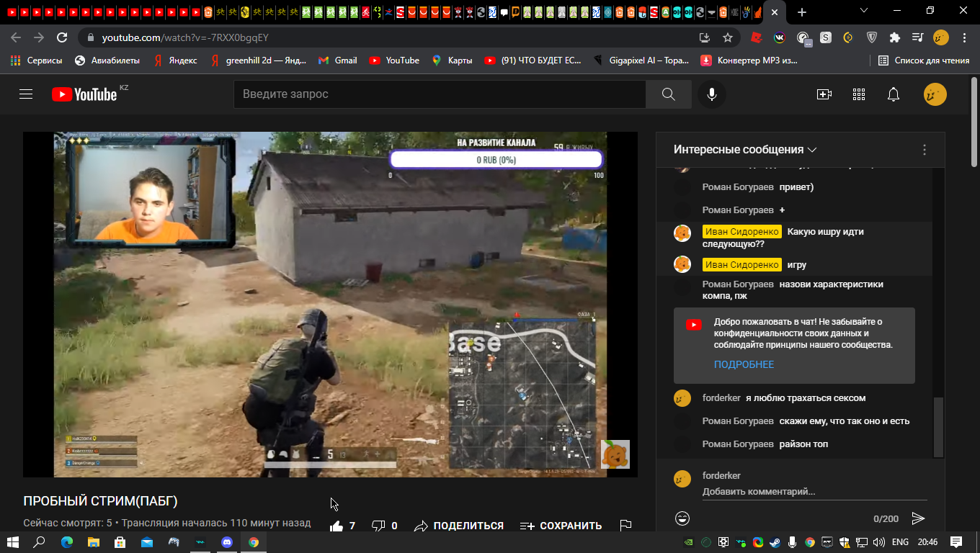Open the Gmail bookmark
Viewport: 980px width, 553px height.
point(338,60)
